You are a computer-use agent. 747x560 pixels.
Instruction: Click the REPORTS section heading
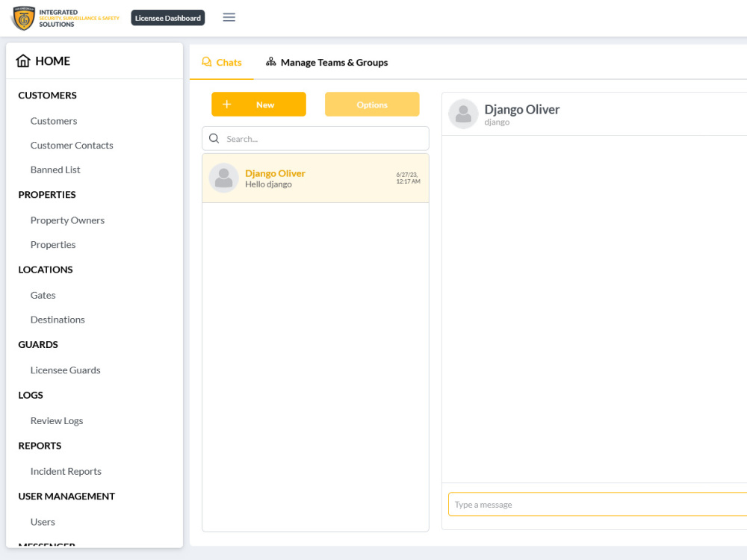[40, 446]
